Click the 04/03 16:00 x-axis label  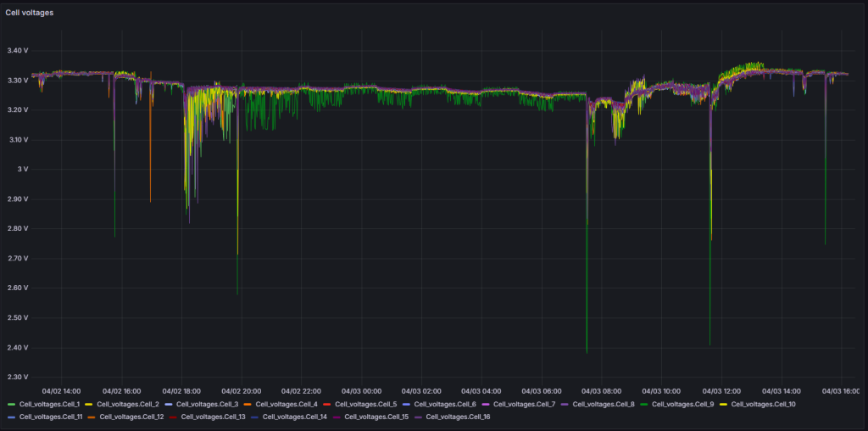point(841,390)
